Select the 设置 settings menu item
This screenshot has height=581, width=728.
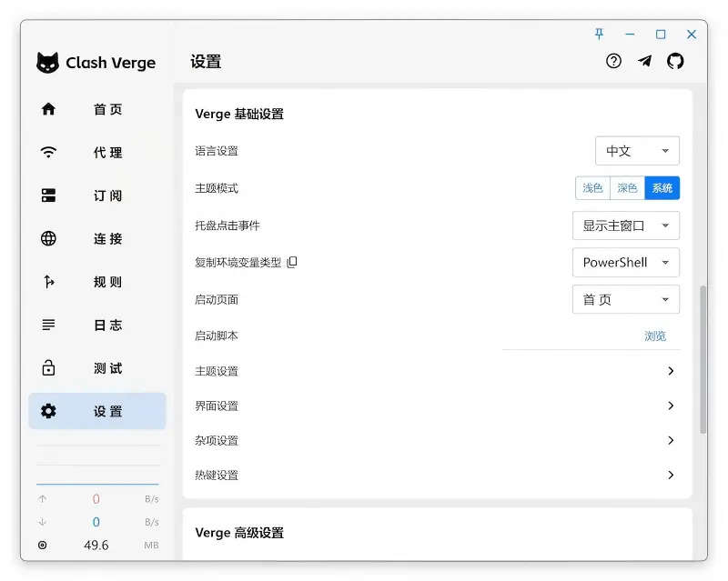(97, 411)
